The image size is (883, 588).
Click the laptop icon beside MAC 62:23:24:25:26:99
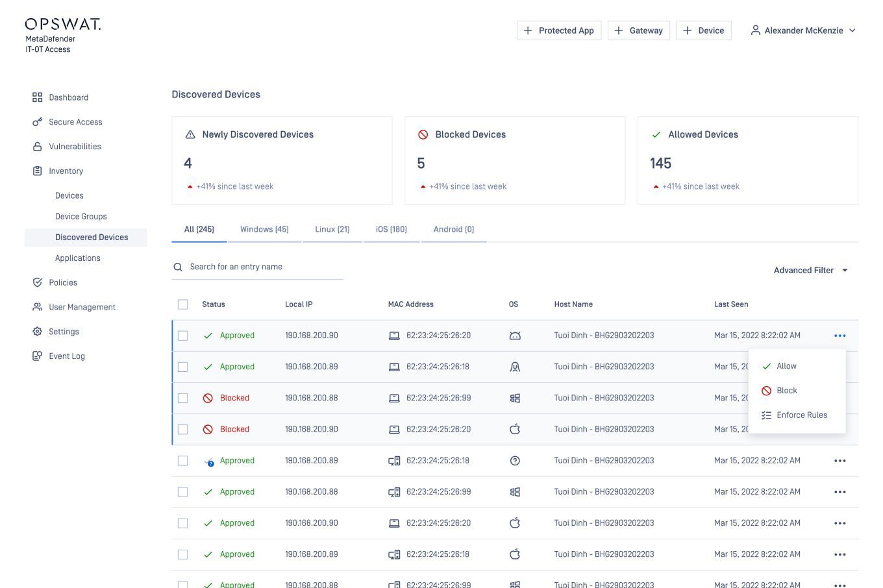395,398
